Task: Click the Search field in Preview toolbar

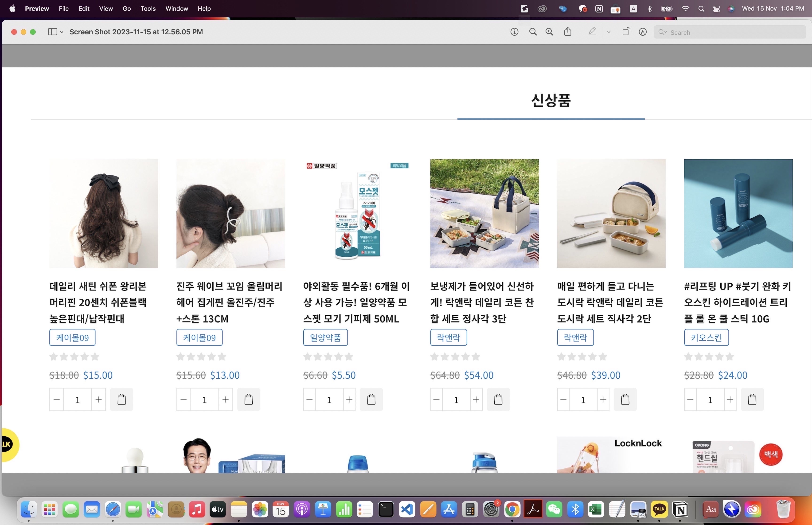Action: point(733,32)
